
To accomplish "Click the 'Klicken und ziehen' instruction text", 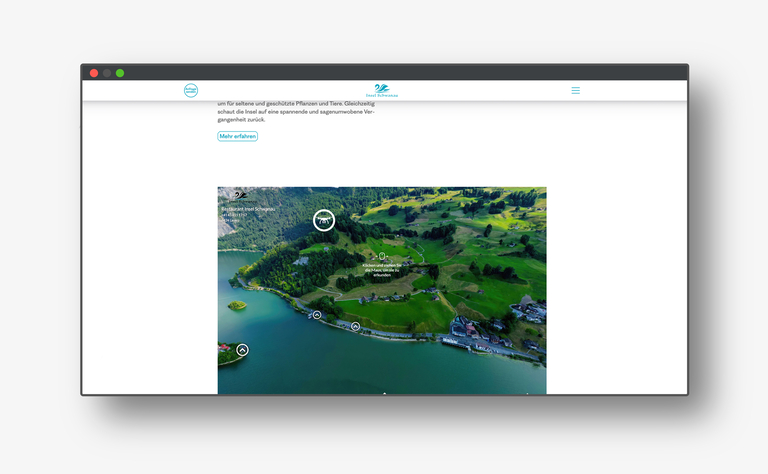I will [381, 269].
